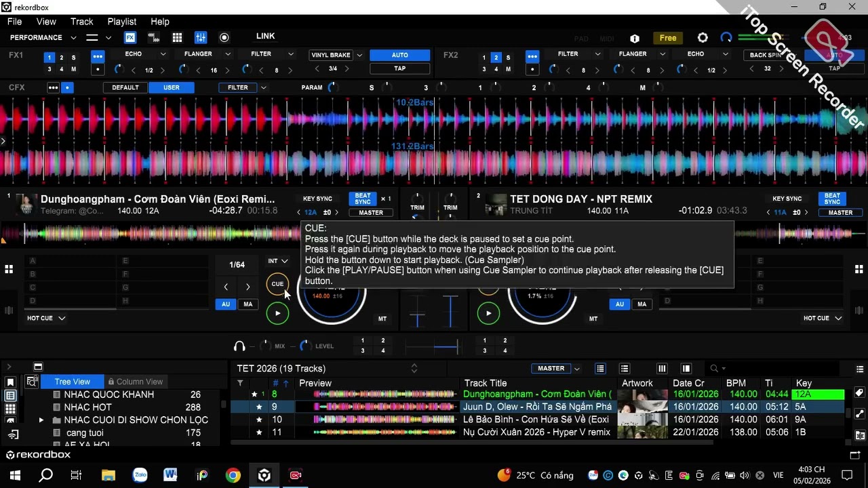868x488 pixels.
Task: Assign FX1 to sampler S
Action: [x=74, y=58]
